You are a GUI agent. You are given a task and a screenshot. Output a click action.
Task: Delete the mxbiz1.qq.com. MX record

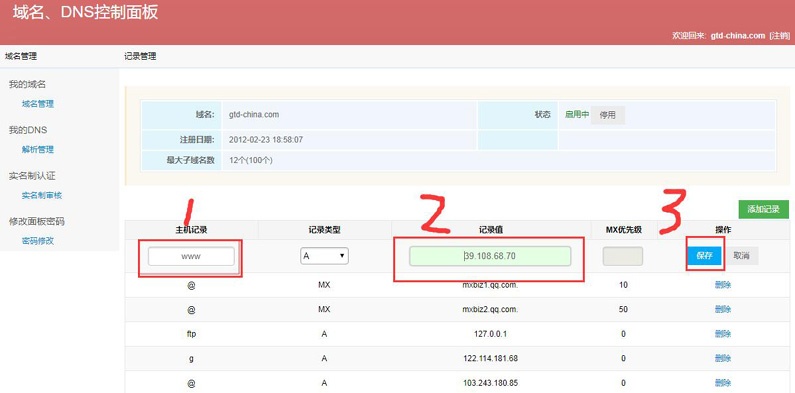(723, 285)
